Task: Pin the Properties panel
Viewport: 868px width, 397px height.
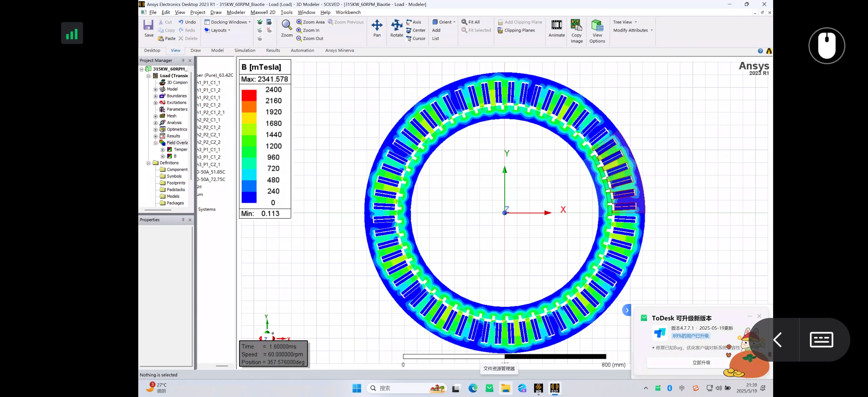Action: coord(183,220)
